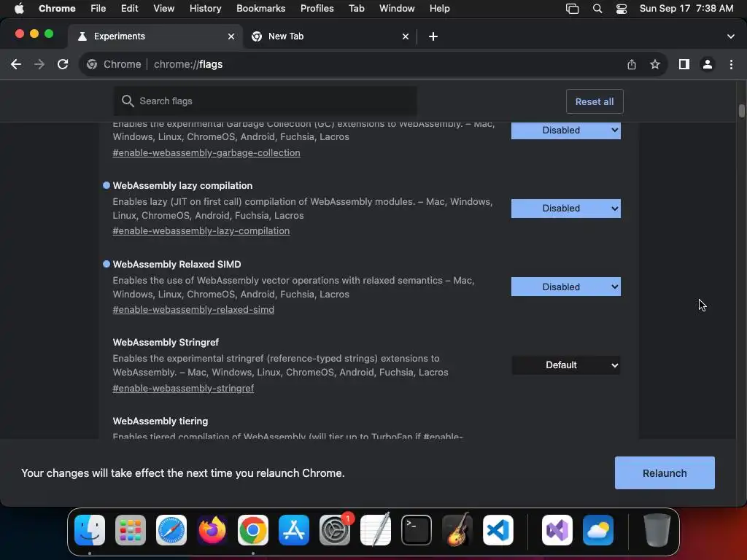Viewport: 747px width, 560px height.
Task: Open #enable-webassembly-garbage-collection link
Action: pyautogui.click(x=206, y=153)
